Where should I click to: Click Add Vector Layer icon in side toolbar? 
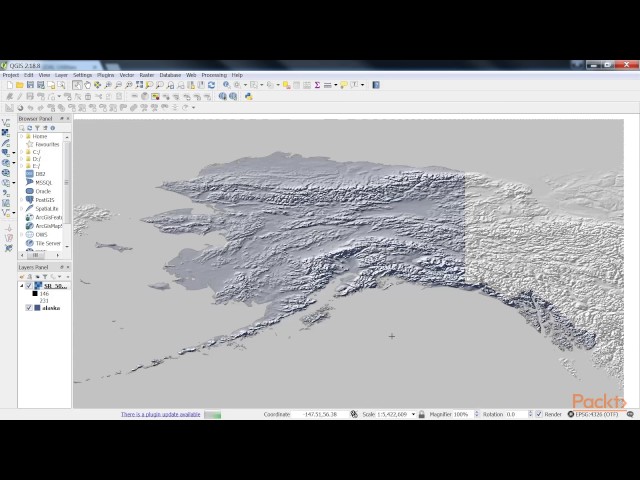pos(6,123)
